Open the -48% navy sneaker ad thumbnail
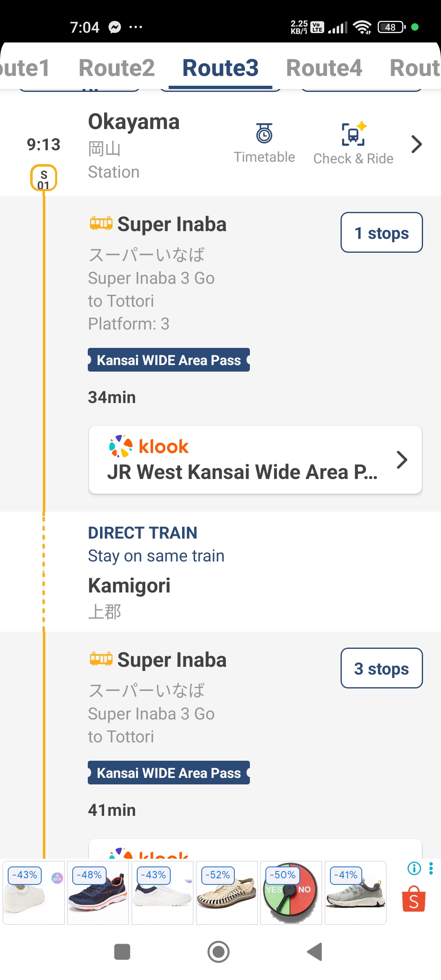Viewport: 441px width, 980px height. pyautogui.click(x=98, y=893)
